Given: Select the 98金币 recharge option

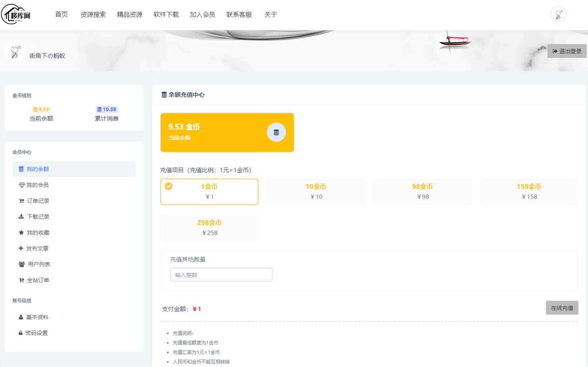Looking at the screenshot, I should (x=422, y=191).
